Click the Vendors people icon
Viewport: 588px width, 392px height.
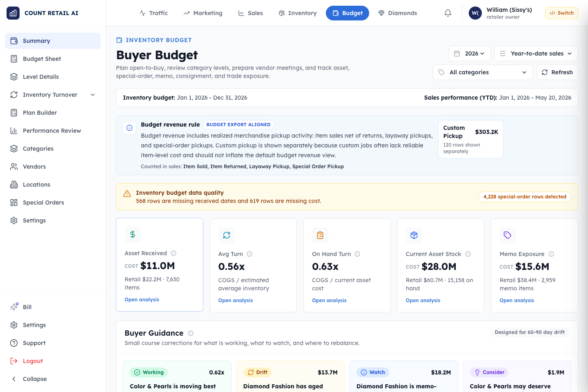point(14,167)
